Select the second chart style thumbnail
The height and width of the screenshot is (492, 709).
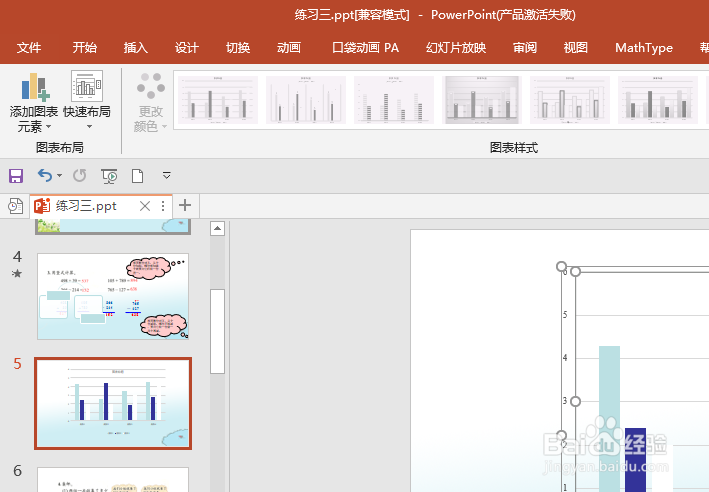[306, 100]
